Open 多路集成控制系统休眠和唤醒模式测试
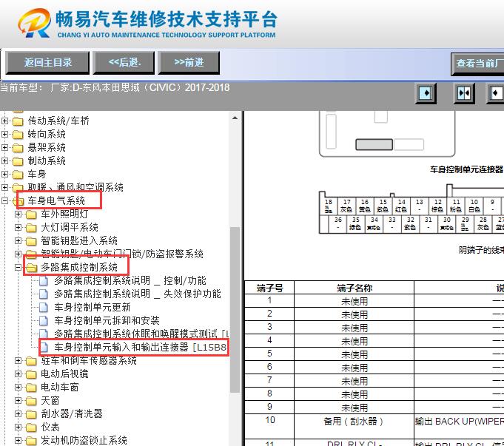Image resolution: width=504 pixels, height=446 pixels. point(141,334)
